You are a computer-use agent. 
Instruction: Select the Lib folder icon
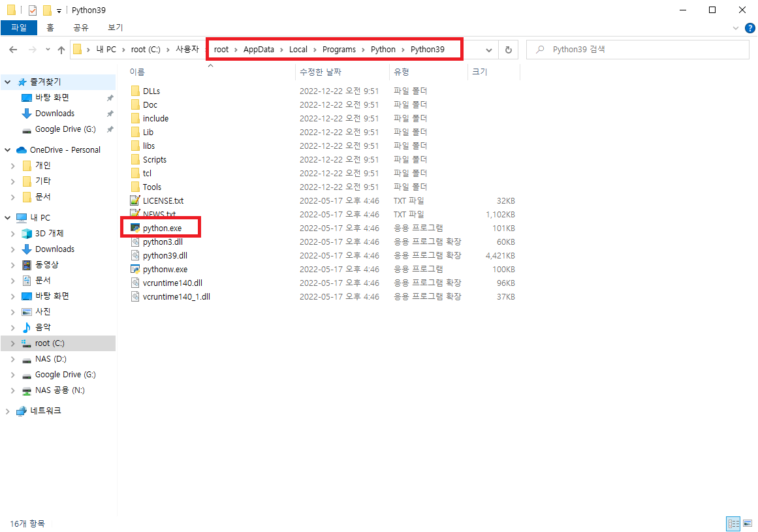[x=135, y=132]
